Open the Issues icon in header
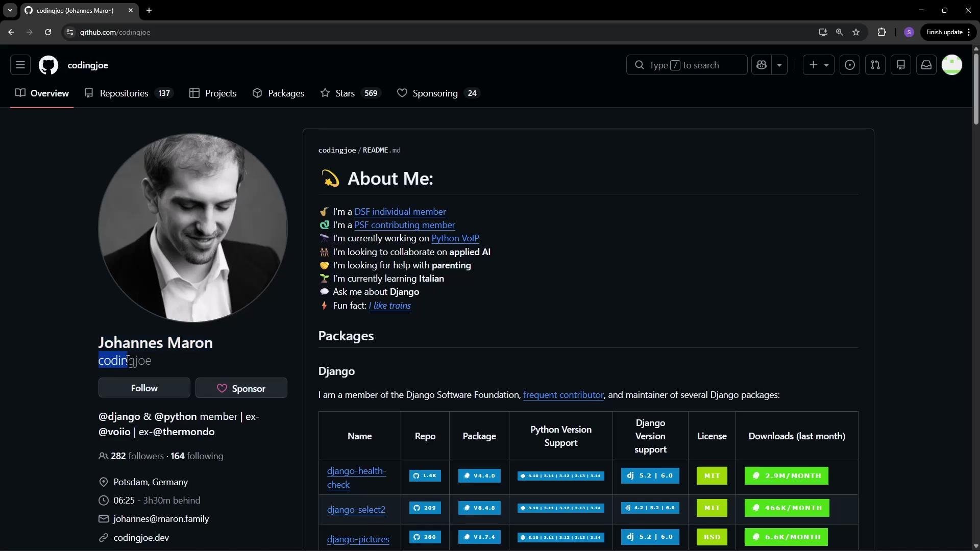This screenshot has height=551, width=980. click(x=850, y=65)
